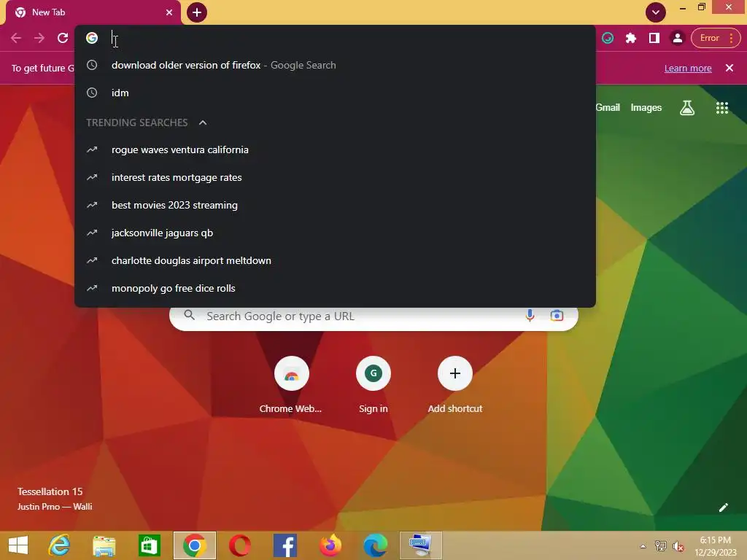Choose charlotte douglas airport meltdown suggestion
Screen dimensions: 747x560
(335, 260)
